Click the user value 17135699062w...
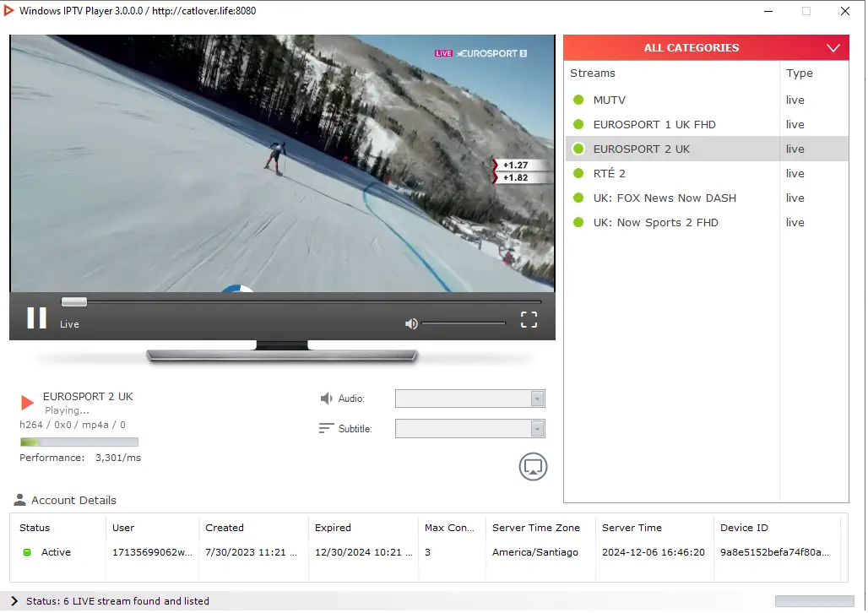 click(x=152, y=552)
